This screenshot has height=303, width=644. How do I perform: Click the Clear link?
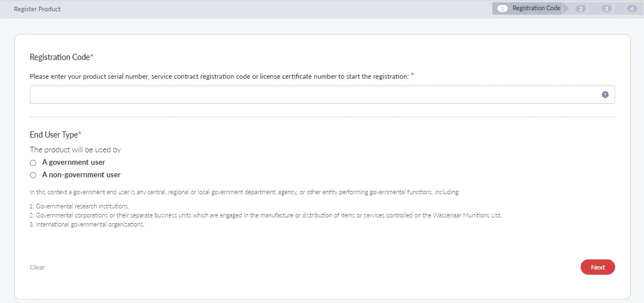37,267
